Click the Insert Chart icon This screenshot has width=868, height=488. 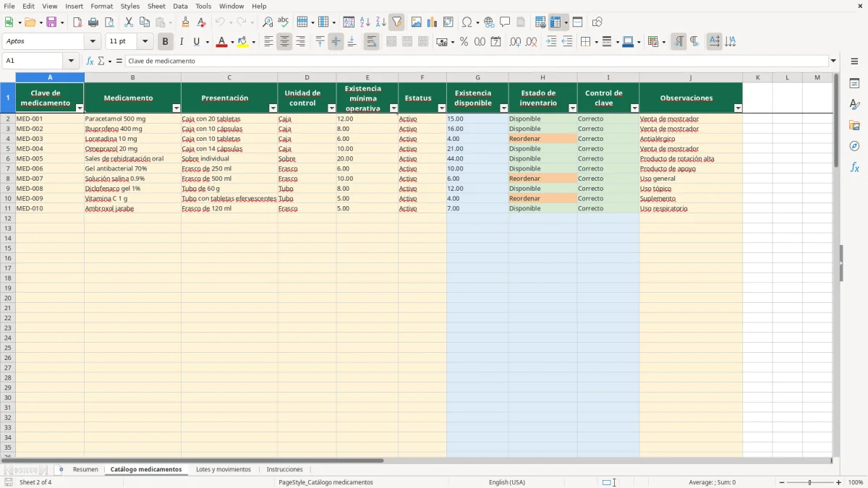(x=433, y=22)
